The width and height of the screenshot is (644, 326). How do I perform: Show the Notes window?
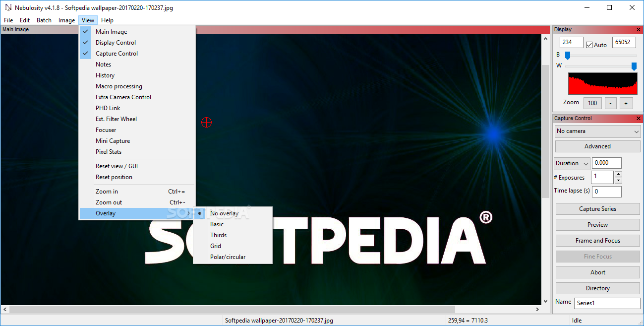(137, 65)
